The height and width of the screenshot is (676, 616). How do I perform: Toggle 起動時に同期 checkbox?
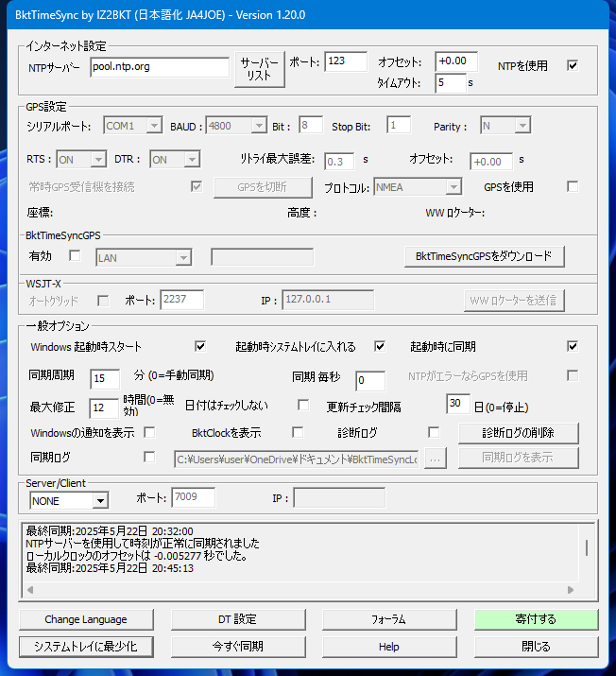[x=572, y=346]
